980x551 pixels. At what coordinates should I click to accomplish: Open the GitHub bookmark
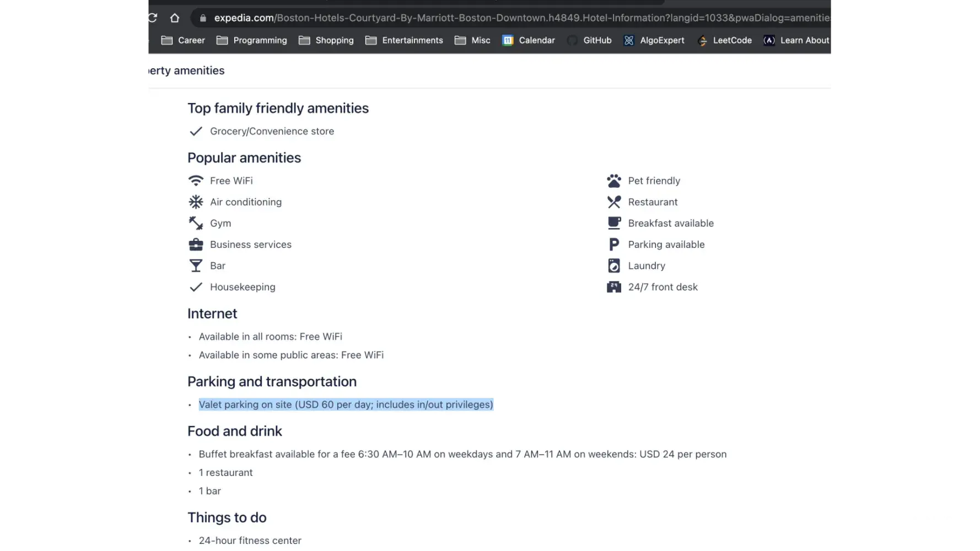(590, 40)
